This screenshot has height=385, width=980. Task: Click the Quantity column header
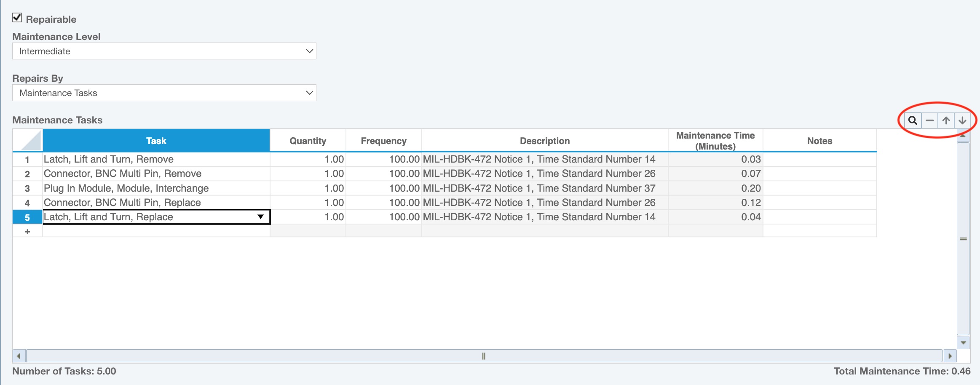(x=308, y=141)
